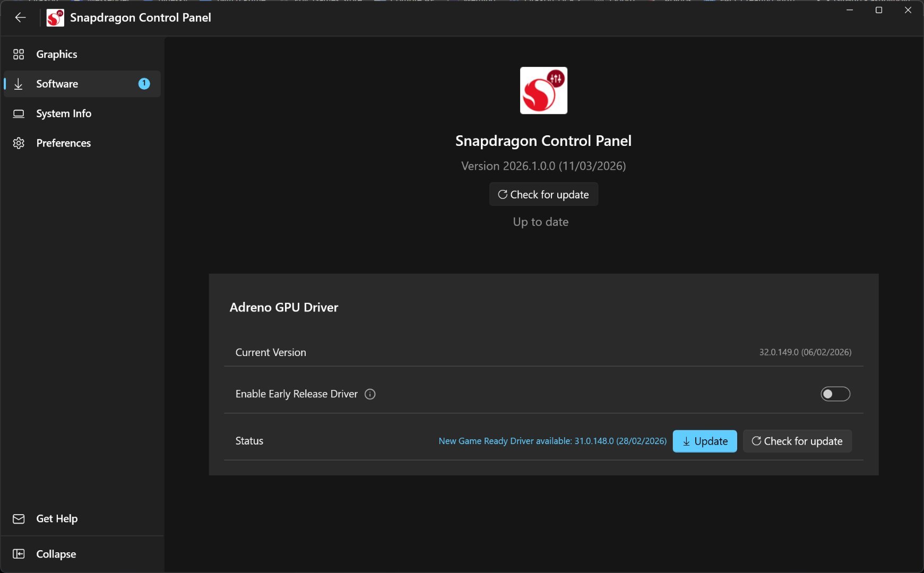The width and height of the screenshot is (924, 573).
Task: Toggle Enable Early Release Driver switch
Action: [835, 394]
